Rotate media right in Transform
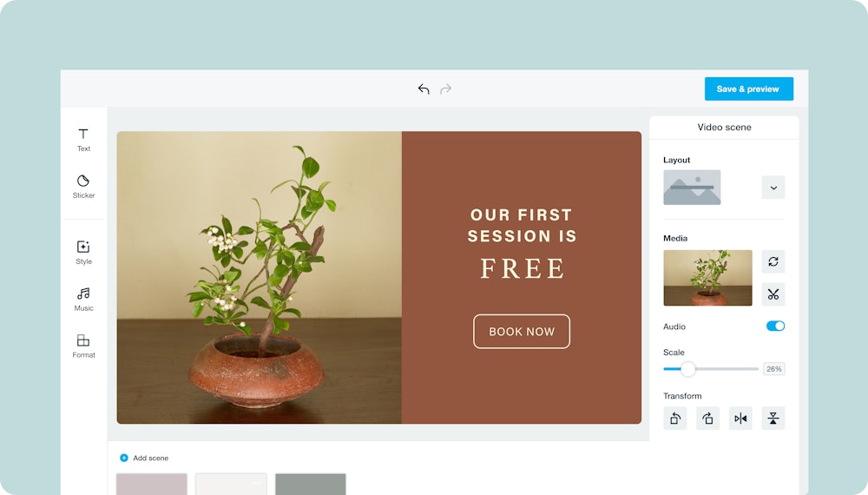 coord(707,418)
